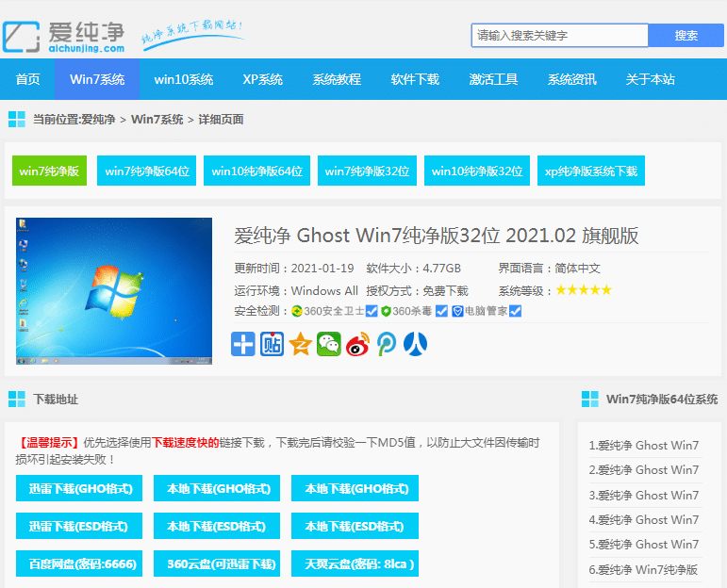This screenshot has width=727, height=588.
Task: Click the blue squares icon beside 当前位置
Action: 17,119
